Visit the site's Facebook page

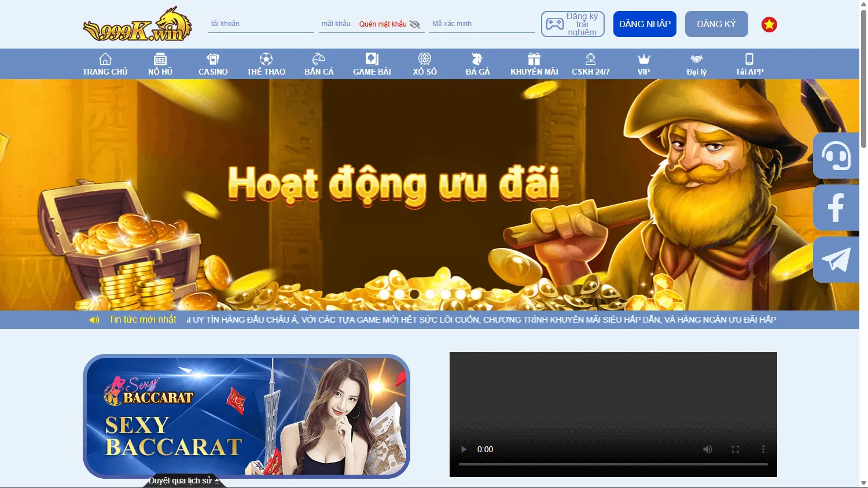tap(836, 208)
